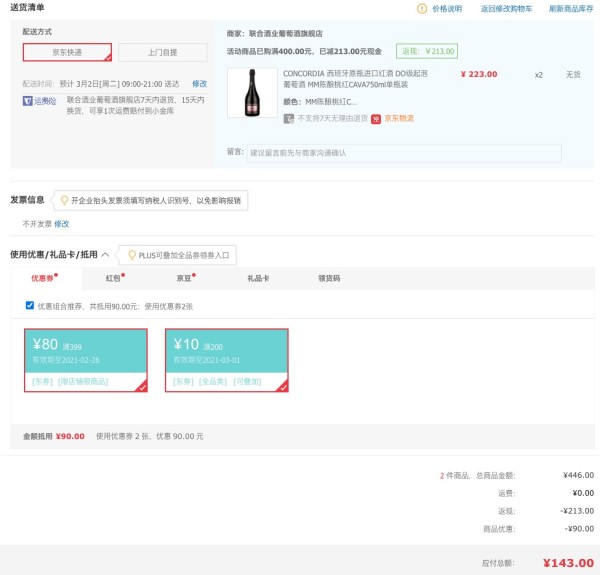Toggle 优惠组合推荐 checkbox
The width and height of the screenshot is (600, 575).
29,305
